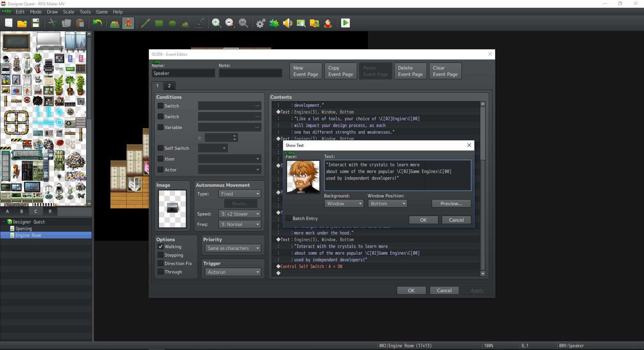Enable the Variable condition checkbox
The height and width of the screenshot is (350, 644).
click(x=161, y=127)
